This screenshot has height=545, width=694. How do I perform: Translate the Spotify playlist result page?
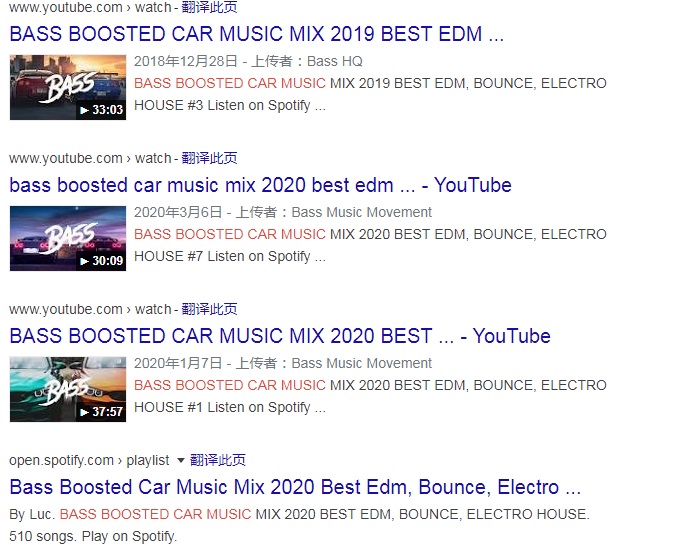click(x=218, y=460)
